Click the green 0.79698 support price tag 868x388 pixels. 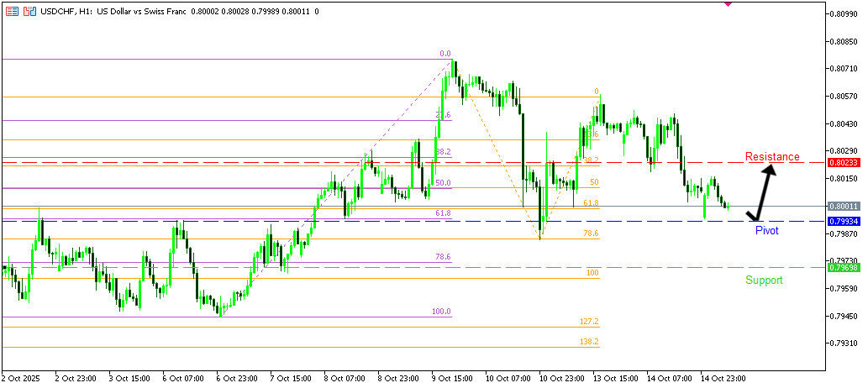pyautogui.click(x=843, y=268)
